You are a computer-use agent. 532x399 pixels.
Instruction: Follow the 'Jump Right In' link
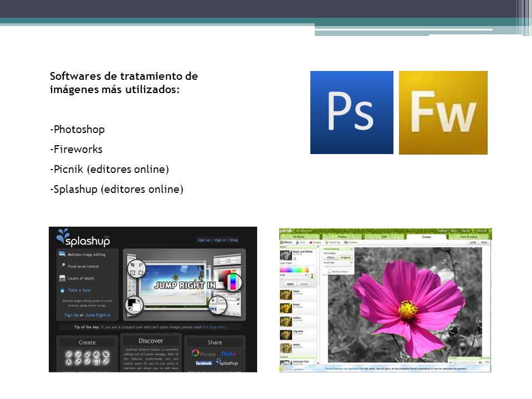(x=98, y=315)
